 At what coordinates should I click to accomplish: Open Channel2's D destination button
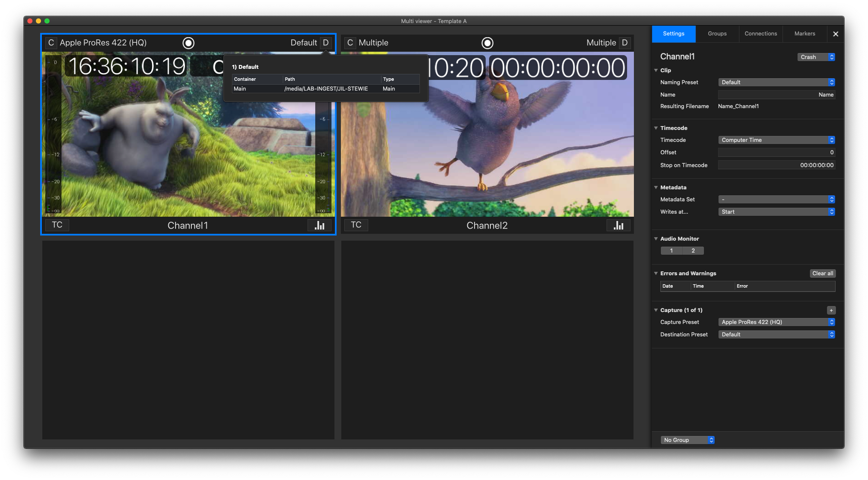pyautogui.click(x=625, y=43)
